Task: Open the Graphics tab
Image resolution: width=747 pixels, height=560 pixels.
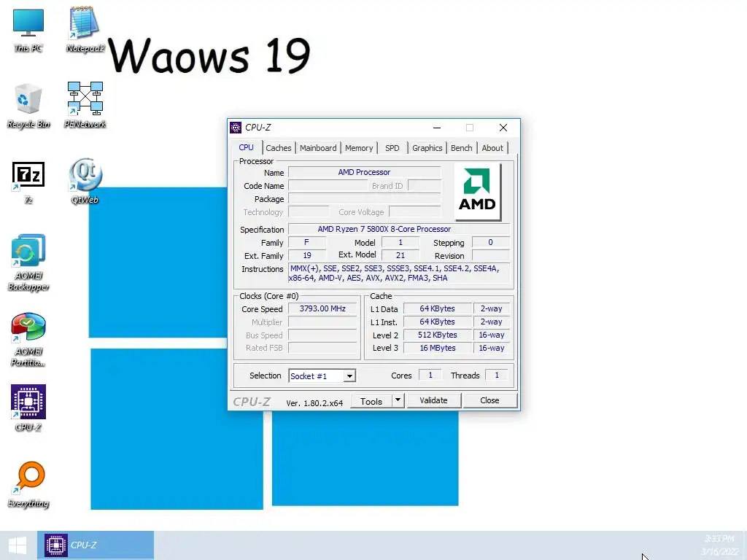Action: click(427, 148)
